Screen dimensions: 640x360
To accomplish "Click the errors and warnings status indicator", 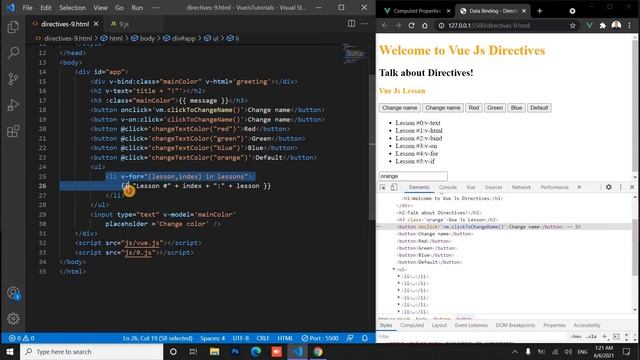I will [21, 338].
